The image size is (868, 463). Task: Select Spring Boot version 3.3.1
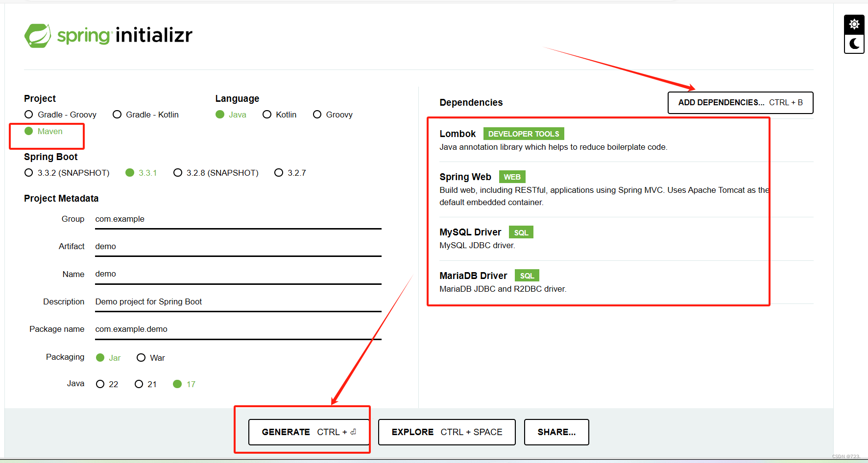(x=142, y=173)
